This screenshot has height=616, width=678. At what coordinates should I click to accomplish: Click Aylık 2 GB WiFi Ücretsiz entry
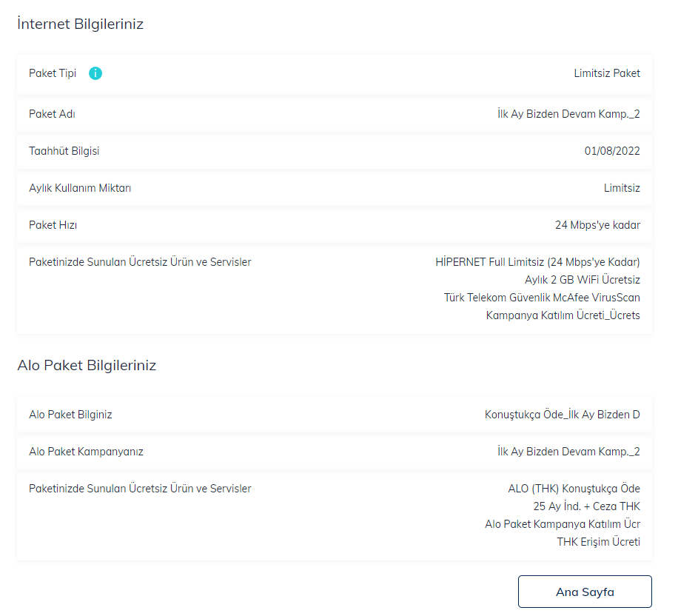pyautogui.click(x=582, y=280)
